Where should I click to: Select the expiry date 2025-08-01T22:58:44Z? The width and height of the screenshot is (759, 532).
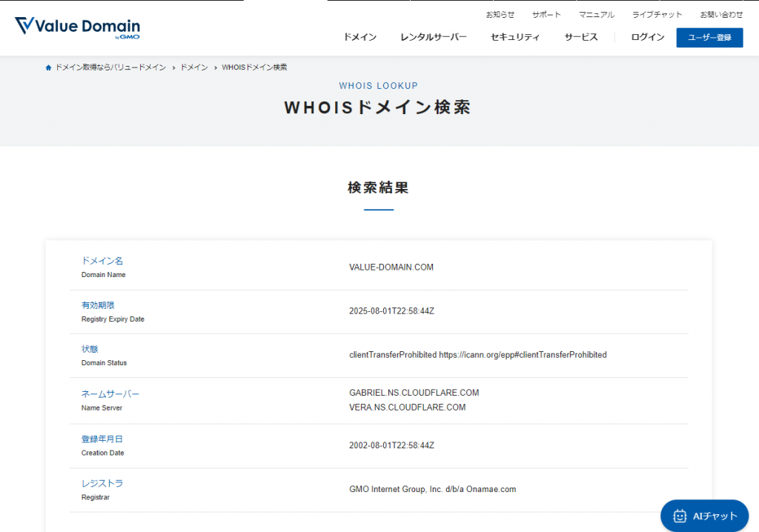pos(391,311)
